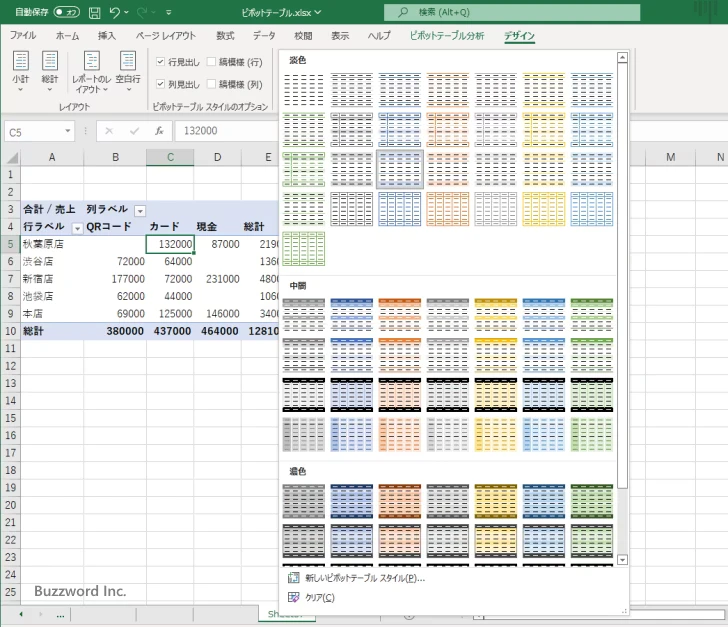Click the New PivotTable Style (新しいピボットテーブル スタイル) text link
This screenshot has width=728, height=627.
[x=365, y=578]
